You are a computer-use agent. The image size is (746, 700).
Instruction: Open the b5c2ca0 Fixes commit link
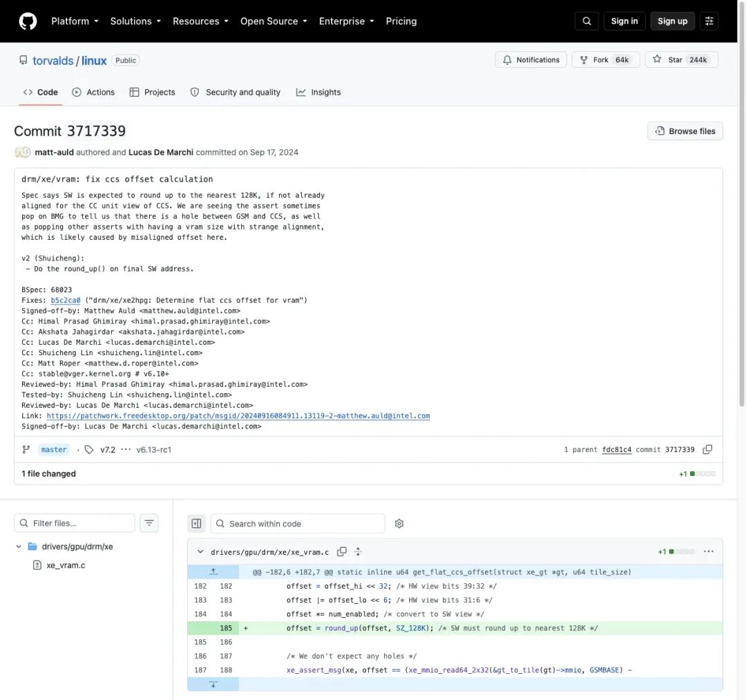pyautogui.click(x=66, y=301)
